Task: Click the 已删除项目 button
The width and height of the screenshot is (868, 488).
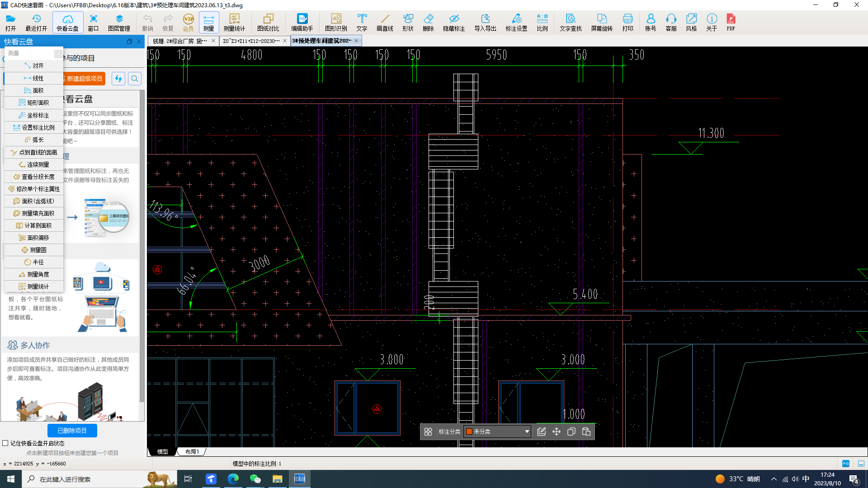Action: (x=72, y=430)
